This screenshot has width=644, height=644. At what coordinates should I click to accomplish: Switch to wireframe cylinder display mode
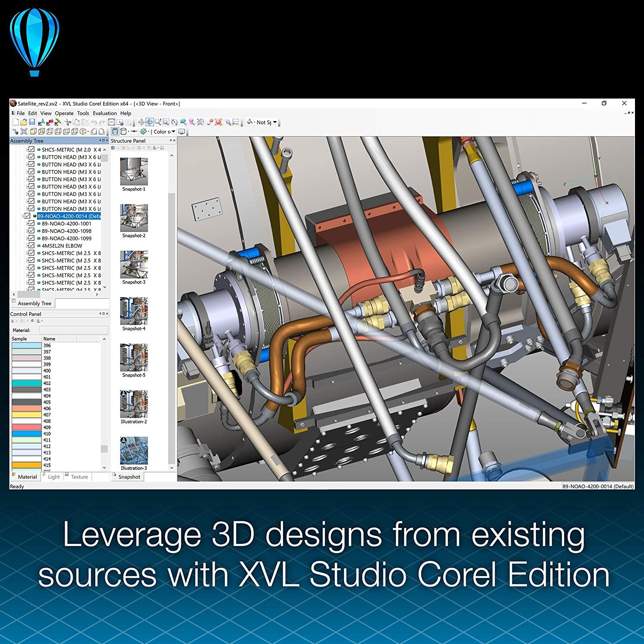coord(123,132)
